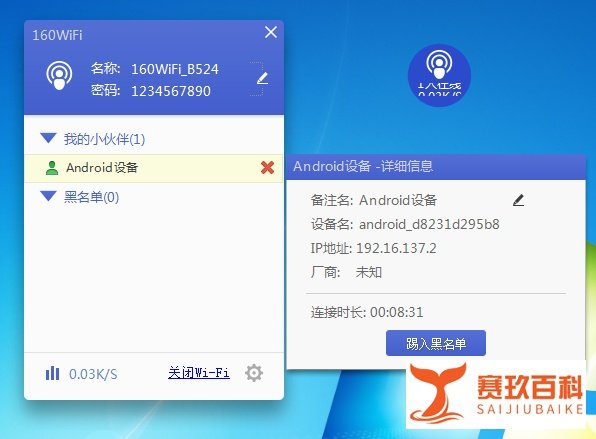Image resolution: width=596 pixels, height=439 pixels.
Task: Click the password 1234567890
Action: coord(171,91)
